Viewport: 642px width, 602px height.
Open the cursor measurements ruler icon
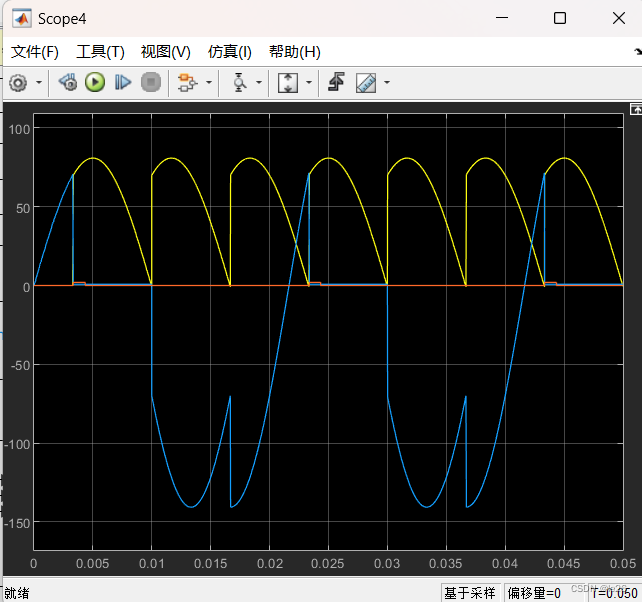point(366,83)
